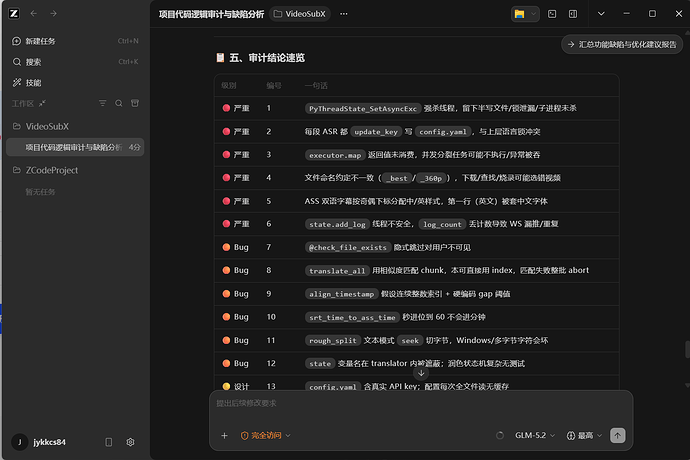Click the yellow 设计 marker in row 13
690x460 pixels.
point(226,386)
